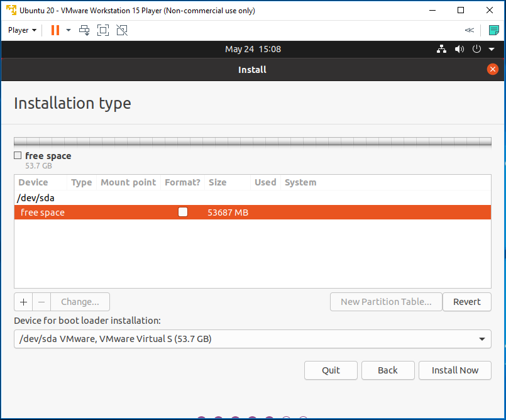Image resolution: width=506 pixels, height=420 pixels.
Task: Enter full screen mode
Action: tap(103, 30)
